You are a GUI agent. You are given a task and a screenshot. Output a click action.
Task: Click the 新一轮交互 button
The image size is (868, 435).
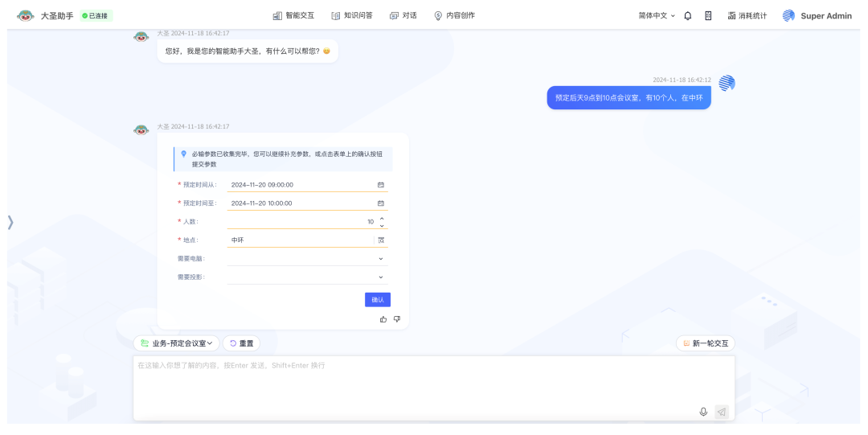pyautogui.click(x=705, y=343)
